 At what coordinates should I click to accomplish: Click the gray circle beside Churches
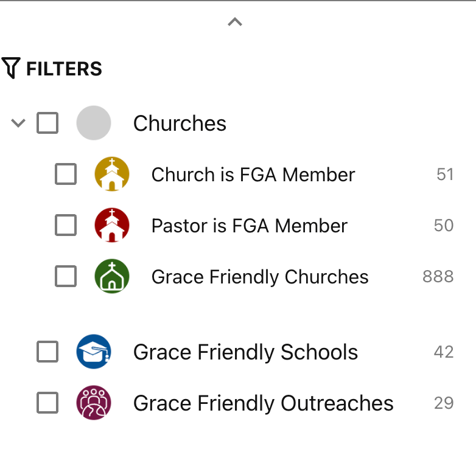tap(94, 123)
